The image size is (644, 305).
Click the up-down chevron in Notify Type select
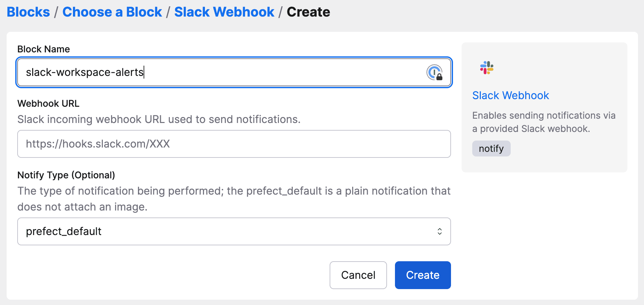pos(439,231)
